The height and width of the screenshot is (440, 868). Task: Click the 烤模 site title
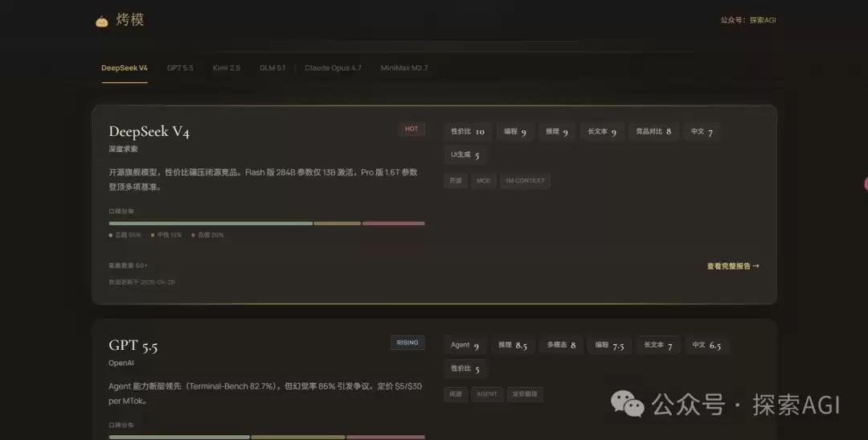130,20
